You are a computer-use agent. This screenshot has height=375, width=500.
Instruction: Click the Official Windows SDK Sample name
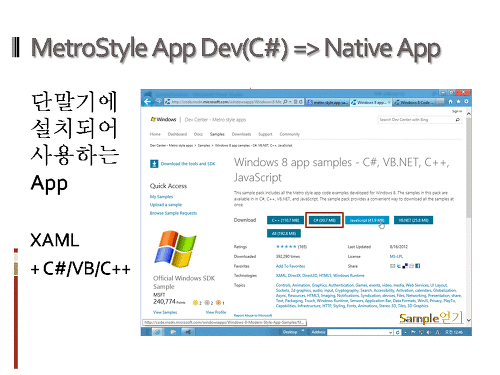tap(184, 282)
